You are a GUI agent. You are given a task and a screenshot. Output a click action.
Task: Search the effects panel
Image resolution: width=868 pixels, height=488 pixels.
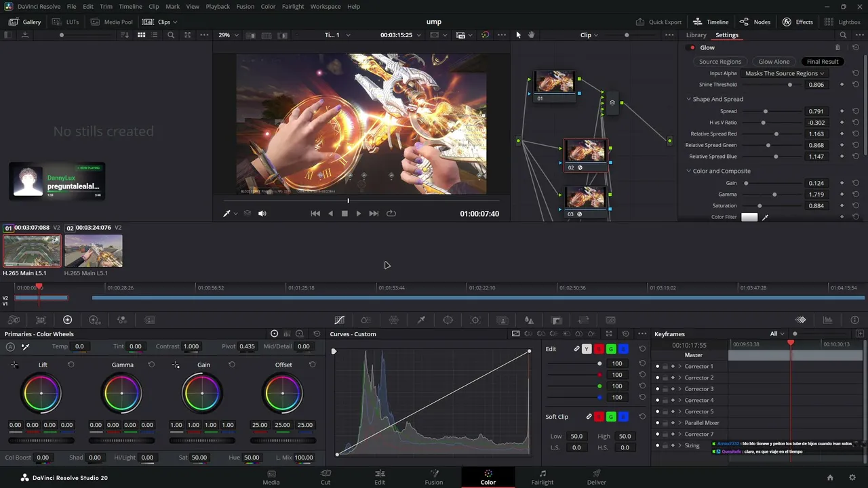843,35
